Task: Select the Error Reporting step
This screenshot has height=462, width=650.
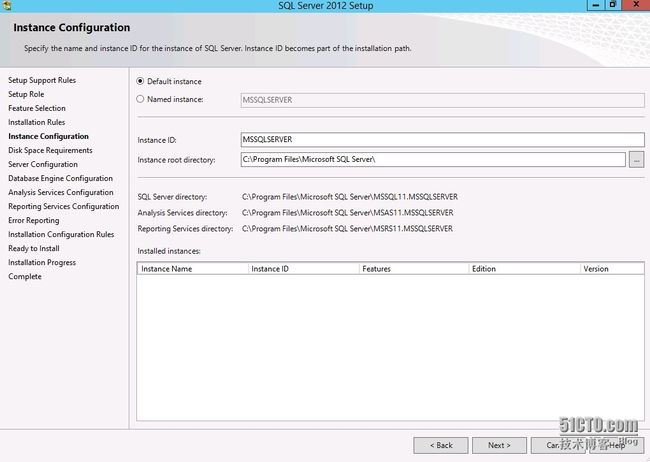Action: tap(34, 220)
